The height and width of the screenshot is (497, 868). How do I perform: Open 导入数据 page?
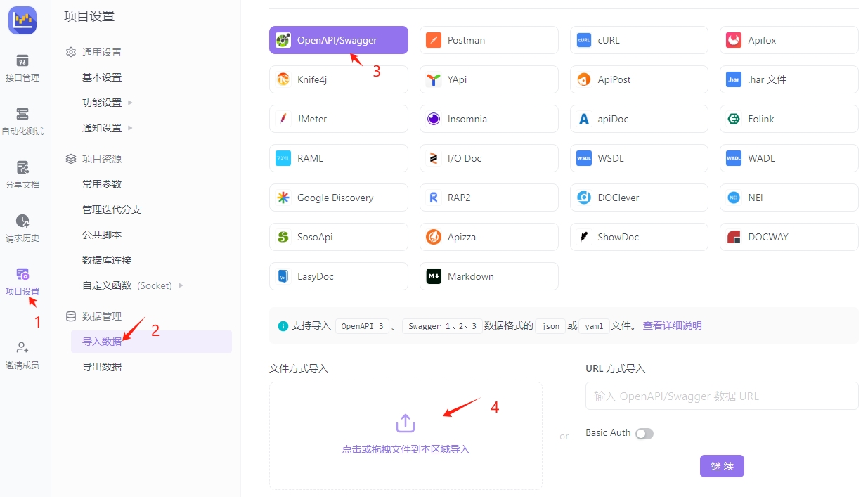tap(151, 342)
